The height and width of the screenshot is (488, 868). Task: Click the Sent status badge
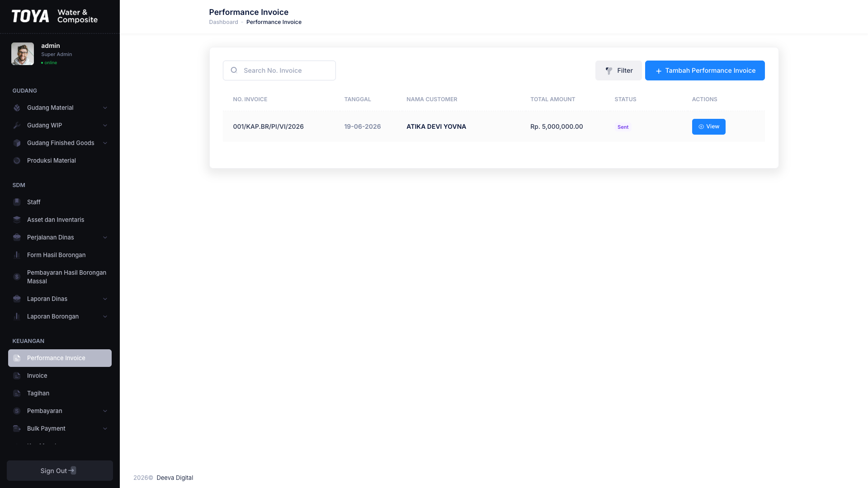623,127
